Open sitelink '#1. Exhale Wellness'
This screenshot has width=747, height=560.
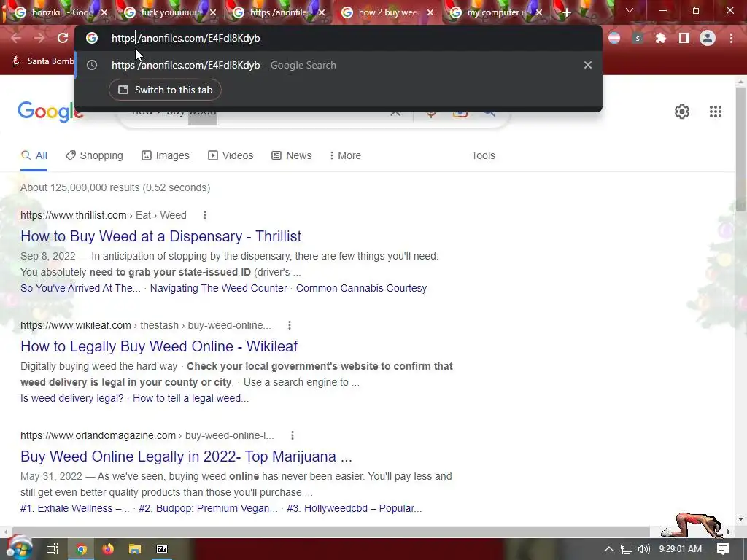[x=75, y=508]
